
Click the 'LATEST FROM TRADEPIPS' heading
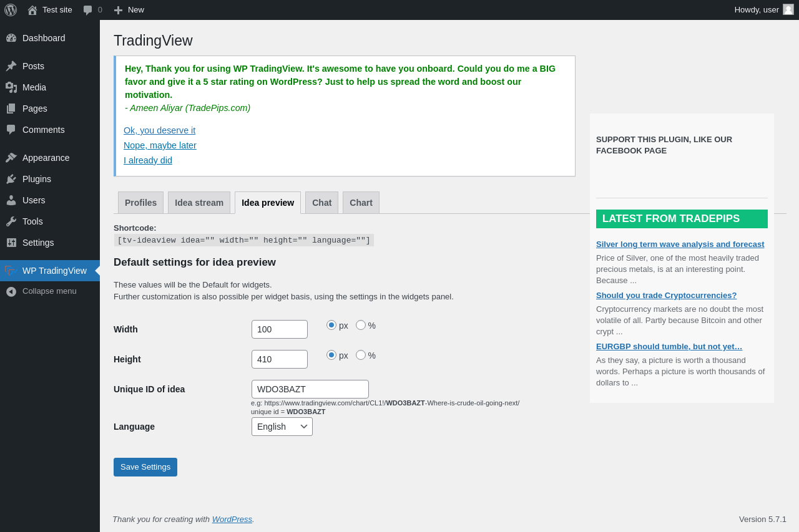pos(682,219)
